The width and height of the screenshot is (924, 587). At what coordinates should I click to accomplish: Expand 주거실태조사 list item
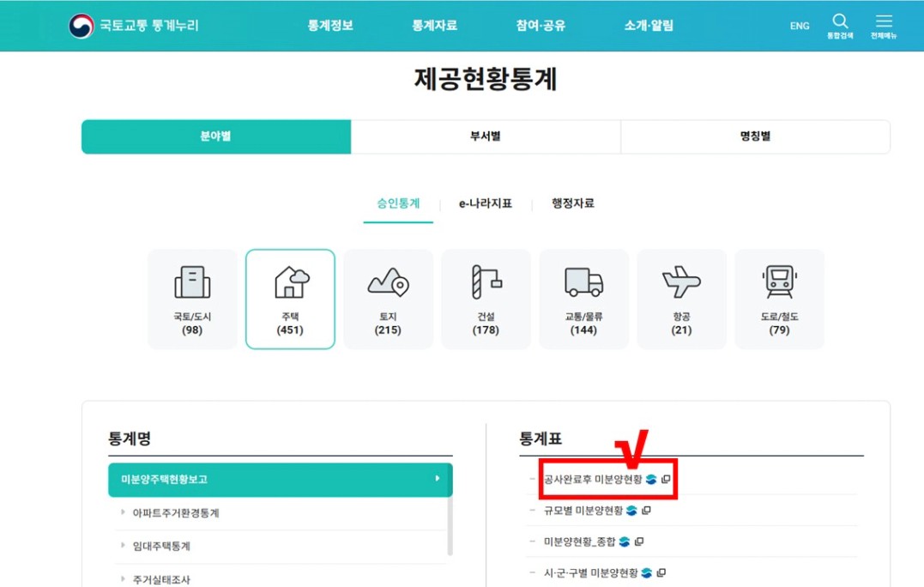[x=161, y=580]
